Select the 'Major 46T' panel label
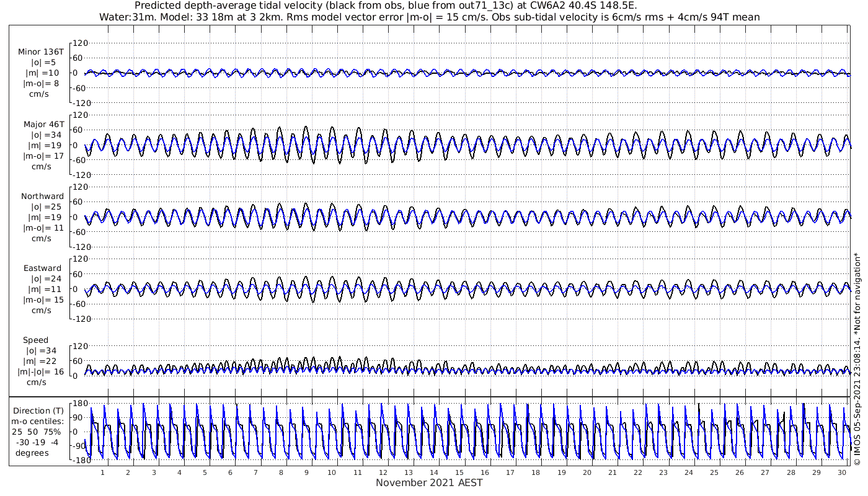Viewport: 868px width, 496px height. tap(43, 124)
